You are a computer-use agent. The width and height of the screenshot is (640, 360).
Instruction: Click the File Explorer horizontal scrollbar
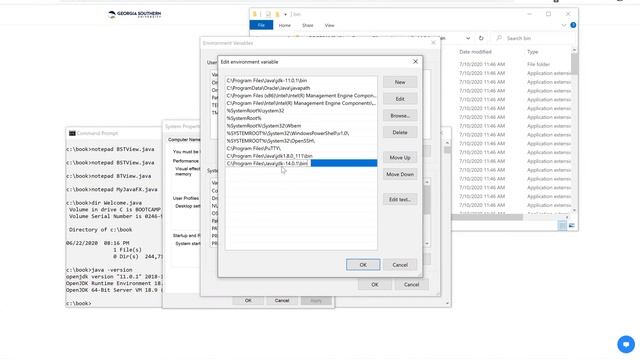[487, 217]
